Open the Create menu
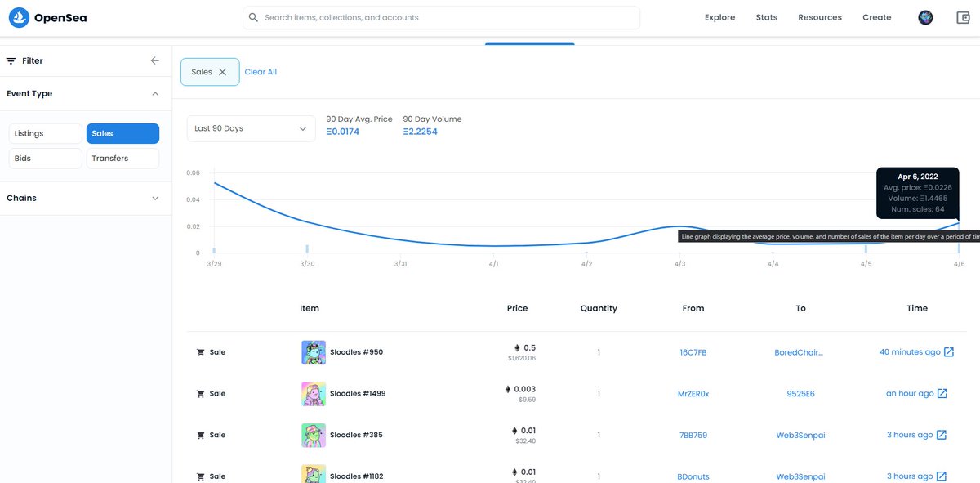 click(877, 17)
